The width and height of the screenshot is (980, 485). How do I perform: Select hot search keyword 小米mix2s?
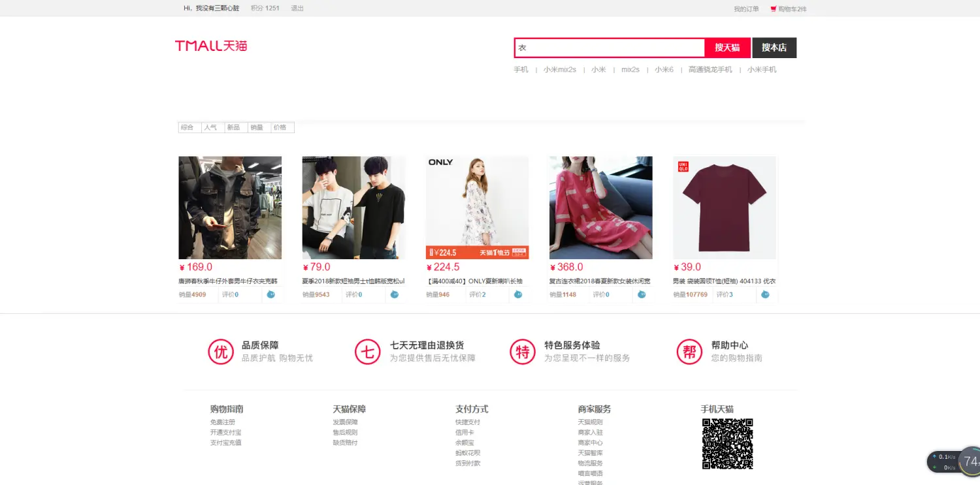click(560, 70)
